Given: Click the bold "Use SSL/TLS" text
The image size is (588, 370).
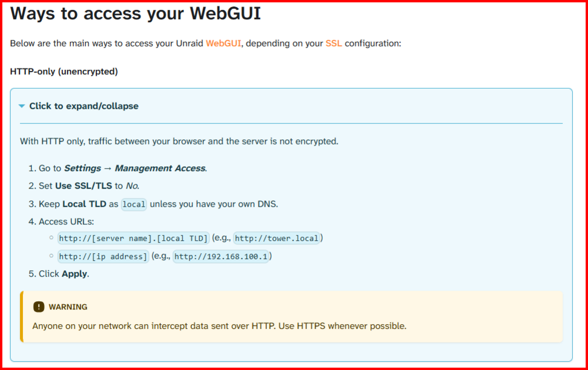Looking at the screenshot, I should pyautogui.click(x=83, y=186).
